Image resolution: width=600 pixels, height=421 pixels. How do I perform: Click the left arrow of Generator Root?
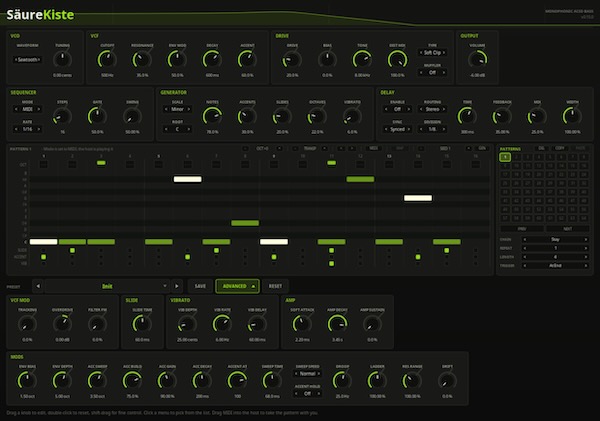[166, 129]
